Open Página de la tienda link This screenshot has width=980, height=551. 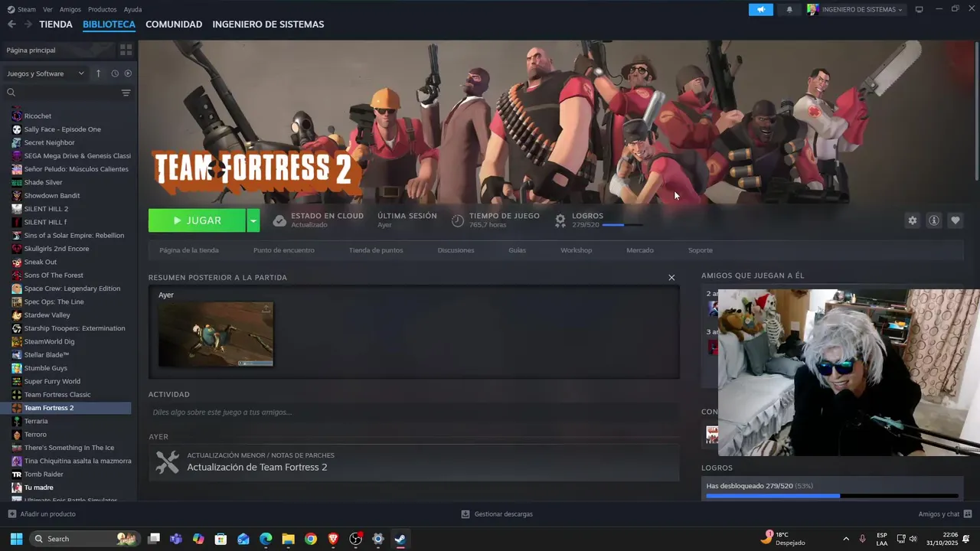(x=189, y=250)
